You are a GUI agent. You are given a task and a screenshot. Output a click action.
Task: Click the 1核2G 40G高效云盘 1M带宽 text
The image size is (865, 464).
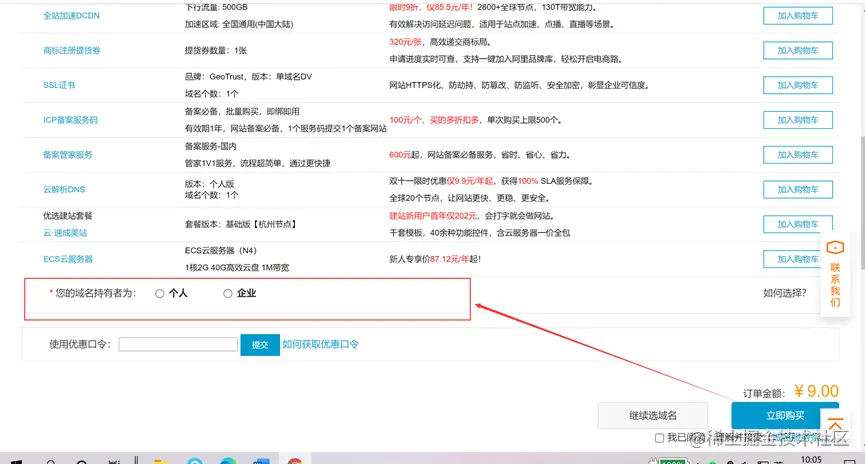click(x=237, y=268)
